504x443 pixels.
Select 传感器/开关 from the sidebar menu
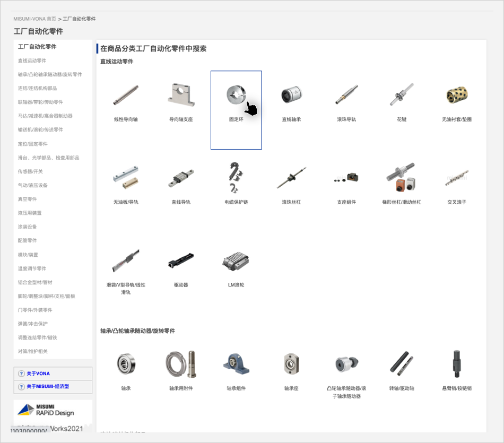coord(30,171)
